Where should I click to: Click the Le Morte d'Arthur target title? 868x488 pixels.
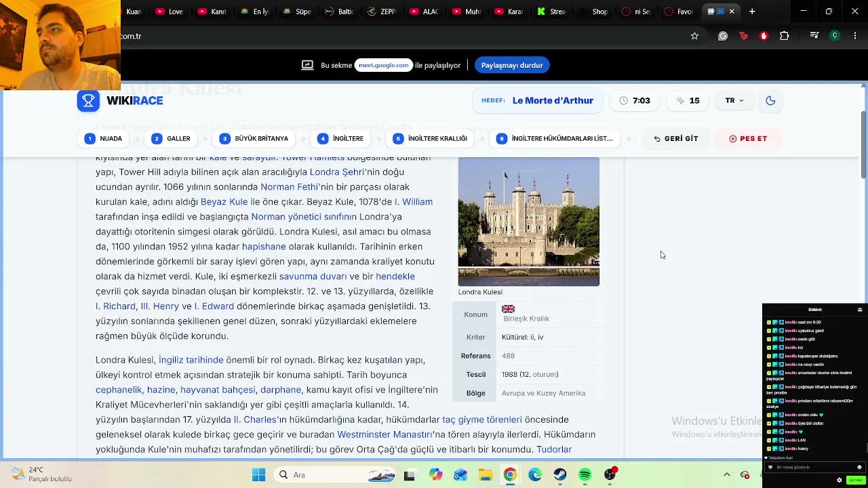click(x=553, y=100)
